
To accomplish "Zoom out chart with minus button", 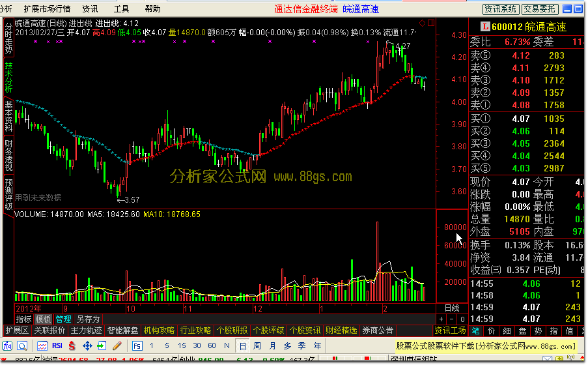I will [453, 319].
